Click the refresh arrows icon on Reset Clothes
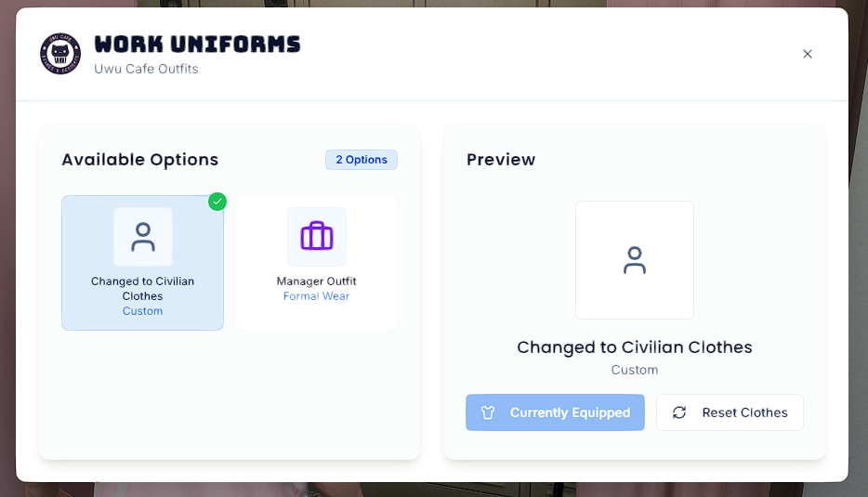This screenshot has width=868, height=497. pyautogui.click(x=679, y=412)
